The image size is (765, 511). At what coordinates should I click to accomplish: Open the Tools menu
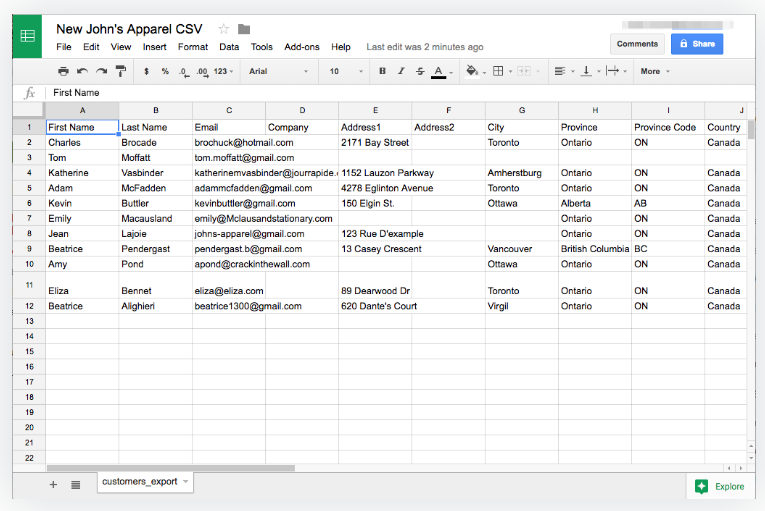(x=262, y=47)
